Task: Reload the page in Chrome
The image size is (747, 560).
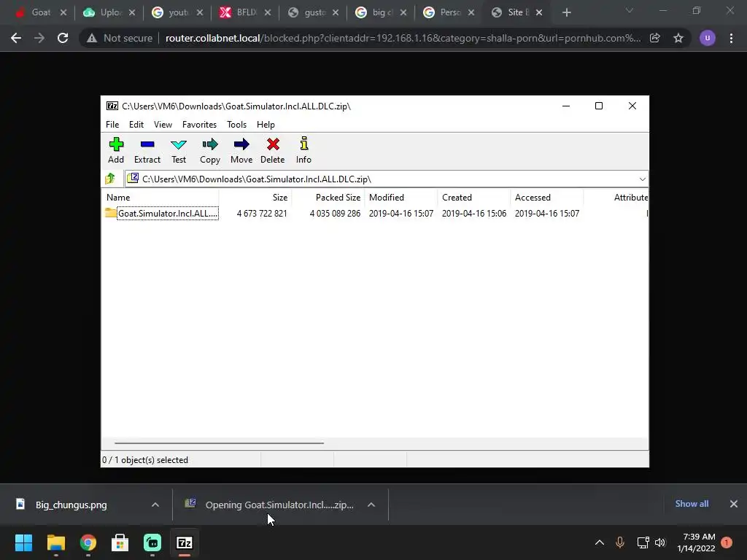Action: pos(63,38)
